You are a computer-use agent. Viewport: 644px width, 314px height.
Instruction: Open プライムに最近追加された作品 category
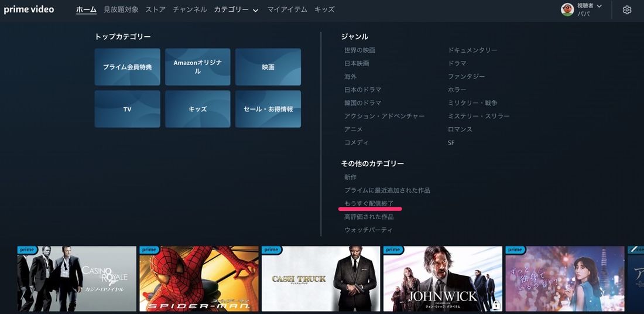388,190
